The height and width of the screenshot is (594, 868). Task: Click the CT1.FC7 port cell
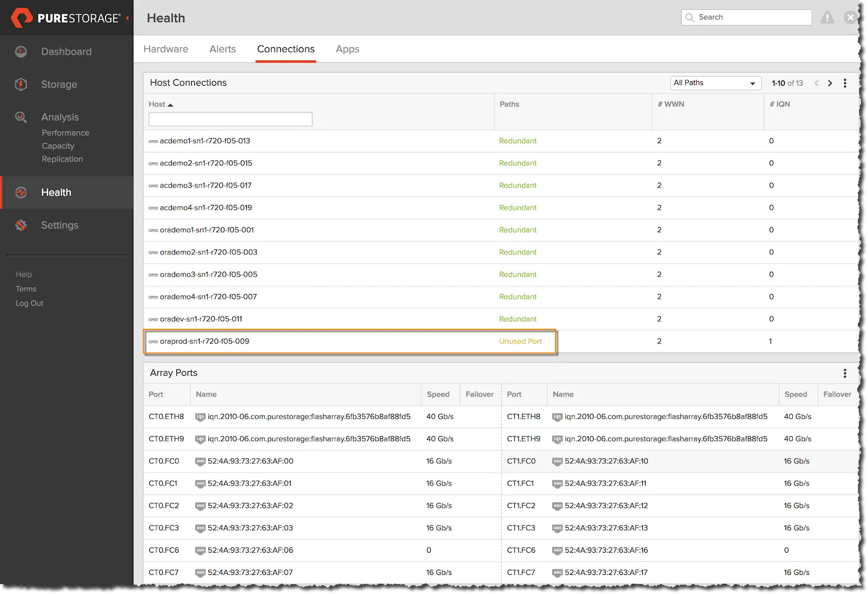pyautogui.click(x=521, y=572)
